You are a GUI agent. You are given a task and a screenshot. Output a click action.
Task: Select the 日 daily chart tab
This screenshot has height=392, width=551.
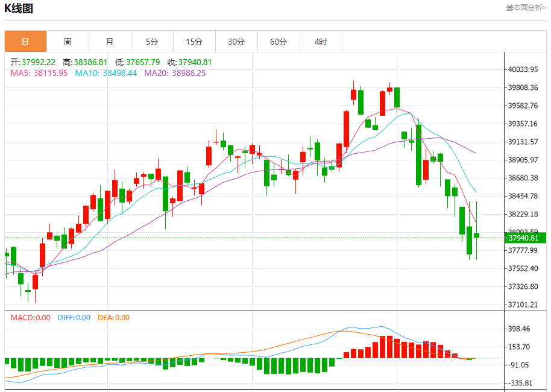(x=25, y=42)
